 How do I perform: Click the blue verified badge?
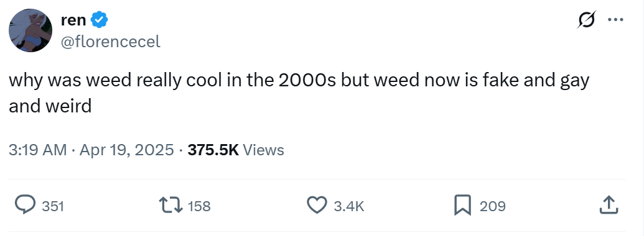(100, 20)
